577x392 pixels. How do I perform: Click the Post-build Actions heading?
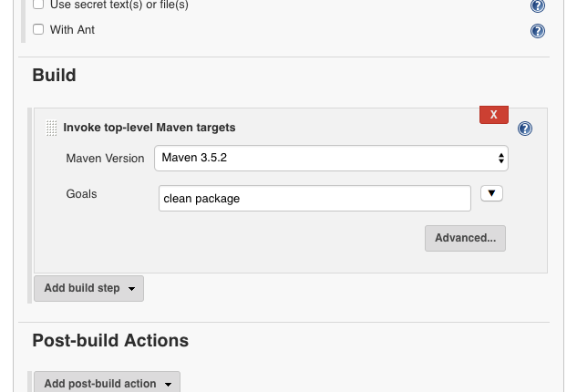[x=110, y=340]
